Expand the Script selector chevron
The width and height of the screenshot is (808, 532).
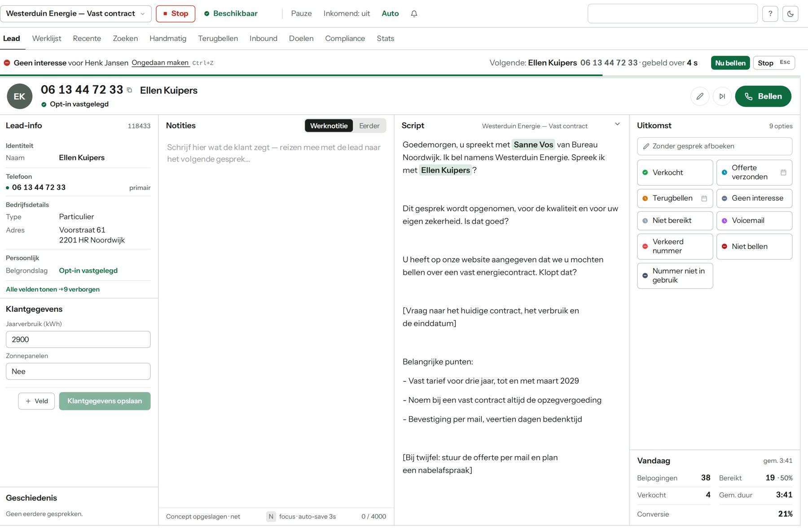[x=617, y=124]
